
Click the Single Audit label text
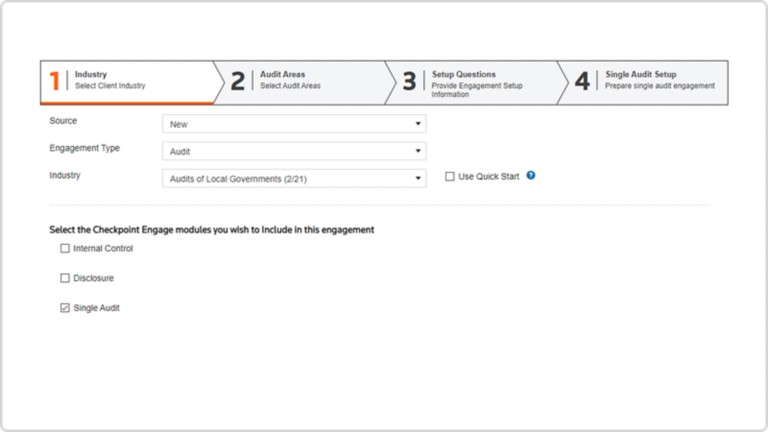click(96, 308)
